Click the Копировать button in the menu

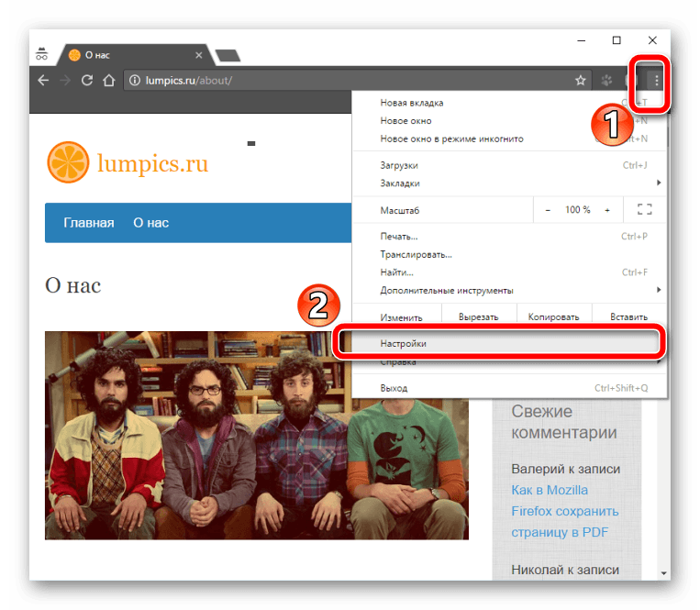553,317
